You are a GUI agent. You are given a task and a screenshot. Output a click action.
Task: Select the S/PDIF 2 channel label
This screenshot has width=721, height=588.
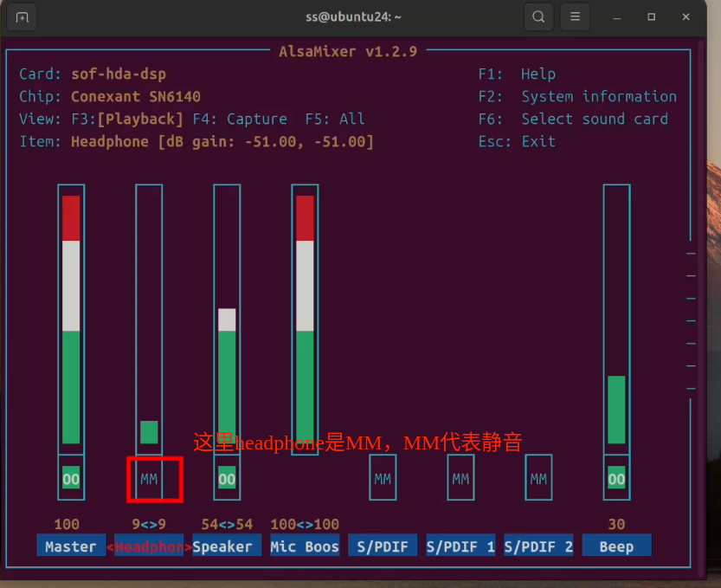click(x=538, y=546)
